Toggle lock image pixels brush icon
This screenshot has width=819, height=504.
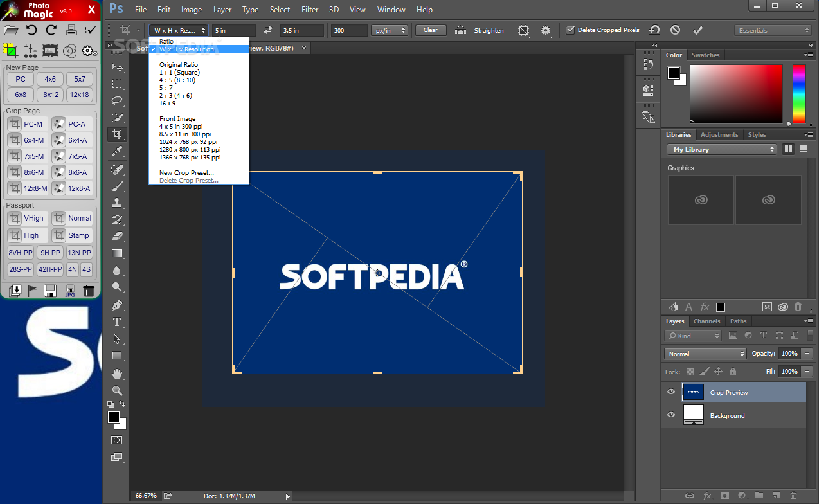click(704, 372)
